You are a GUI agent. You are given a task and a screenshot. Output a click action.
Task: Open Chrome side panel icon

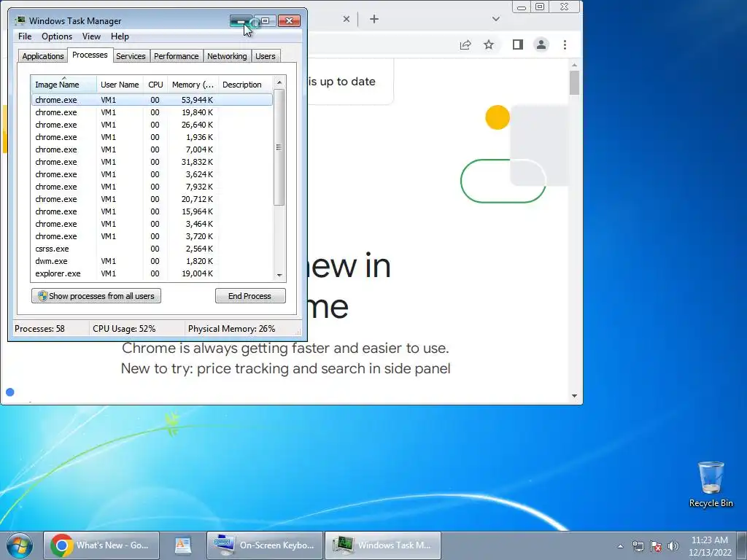point(517,44)
